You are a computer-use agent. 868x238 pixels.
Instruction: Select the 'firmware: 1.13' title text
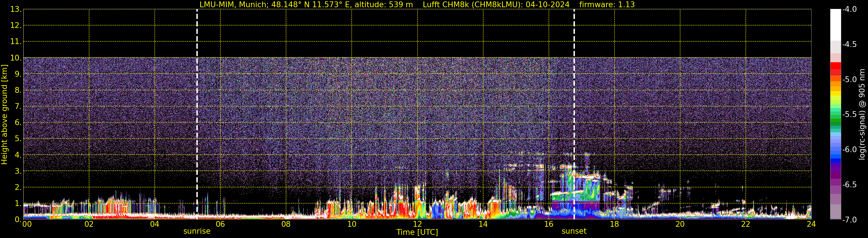coord(607,5)
